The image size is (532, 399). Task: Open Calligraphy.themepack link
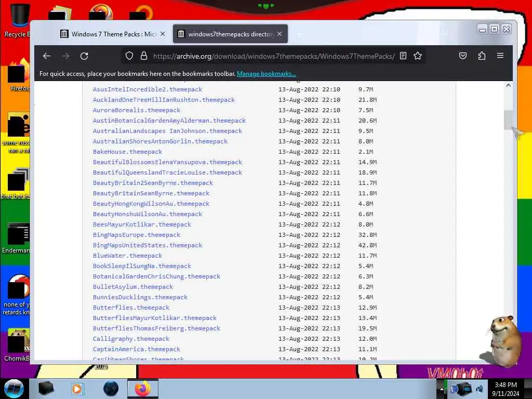(x=131, y=339)
